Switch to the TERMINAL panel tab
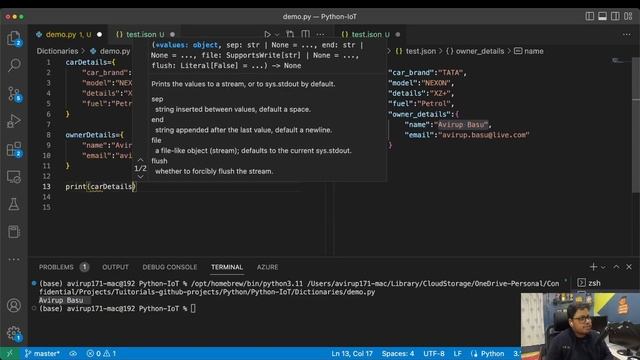Viewport: 640px width, 360px height. [x=227, y=267]
